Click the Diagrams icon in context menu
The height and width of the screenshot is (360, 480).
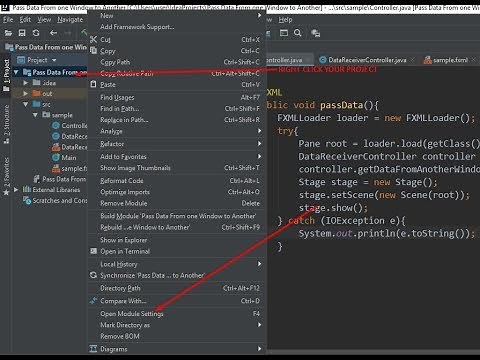point(94,349)
